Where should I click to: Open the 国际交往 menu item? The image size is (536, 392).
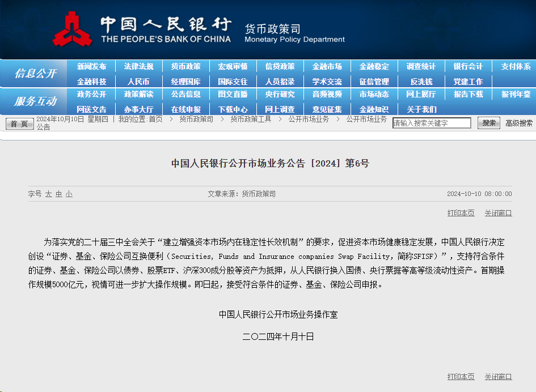tap(233, 82)
